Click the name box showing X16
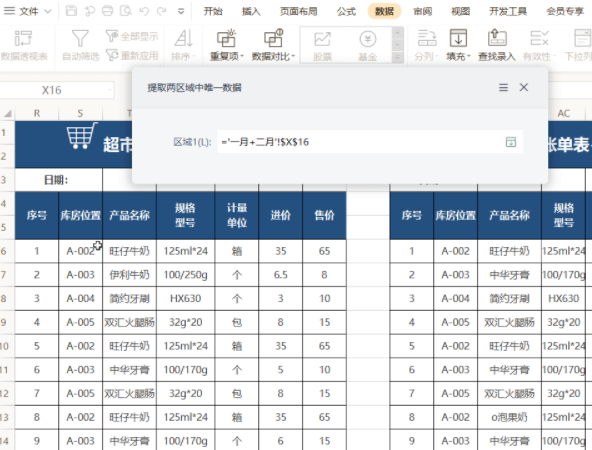Screen dimensions: 592x450 51,90
